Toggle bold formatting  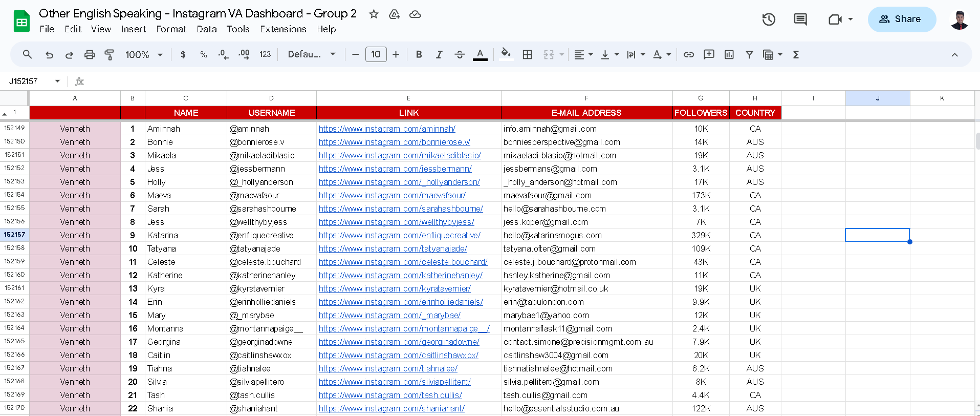[419, 54]
